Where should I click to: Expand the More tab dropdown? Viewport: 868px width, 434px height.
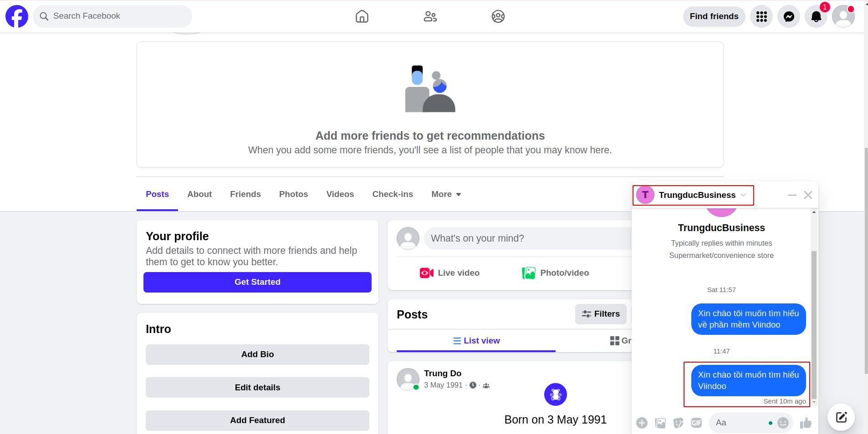pyautogui.click(x=446, y=194)
